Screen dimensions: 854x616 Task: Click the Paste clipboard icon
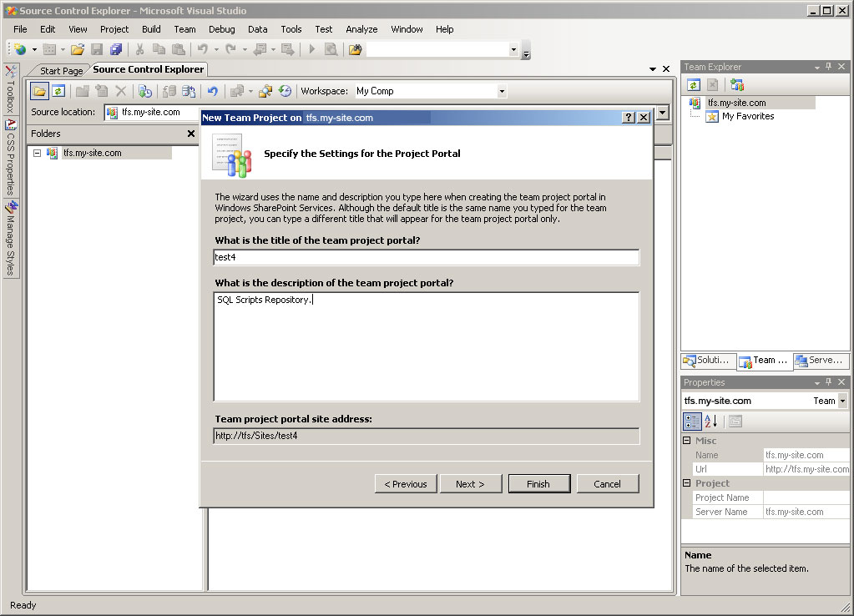tap(178, 49)
